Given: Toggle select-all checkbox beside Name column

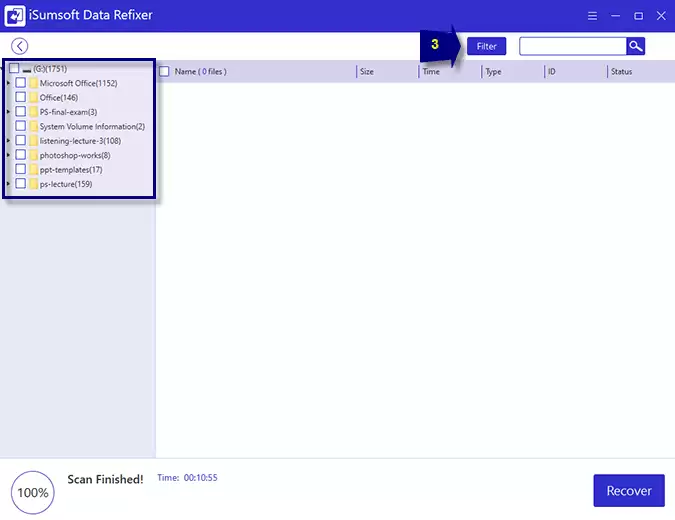Looking at the screenshot, I should (x=165, y=72).
